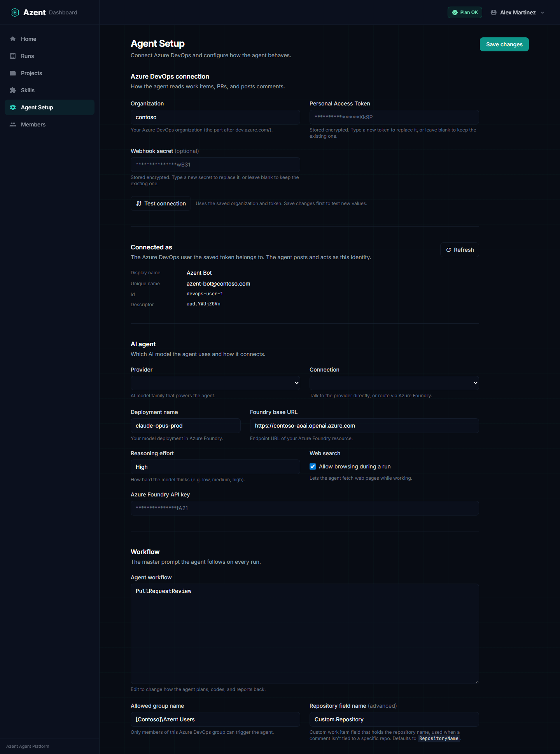Click the user avatar icon beside Alex Martinez
The height and width of the screenshot is (754, 560).
pyautogui.click(x=493, y=12)
